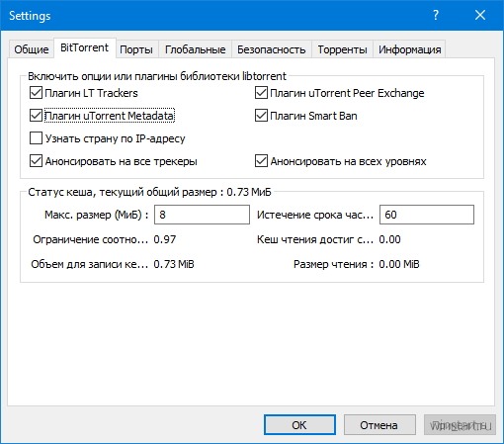Close the Settings dialog window
The image size is (504, 444).
click(x=480, y=15)
